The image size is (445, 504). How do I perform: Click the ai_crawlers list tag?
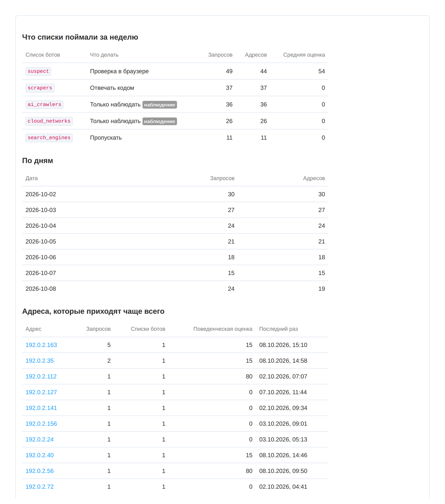pos(44,105)
